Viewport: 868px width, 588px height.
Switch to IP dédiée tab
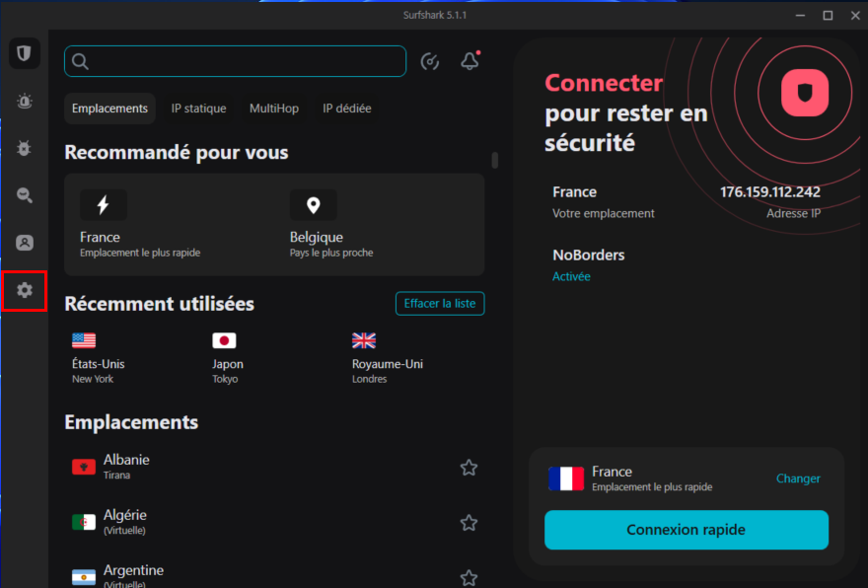347,109
